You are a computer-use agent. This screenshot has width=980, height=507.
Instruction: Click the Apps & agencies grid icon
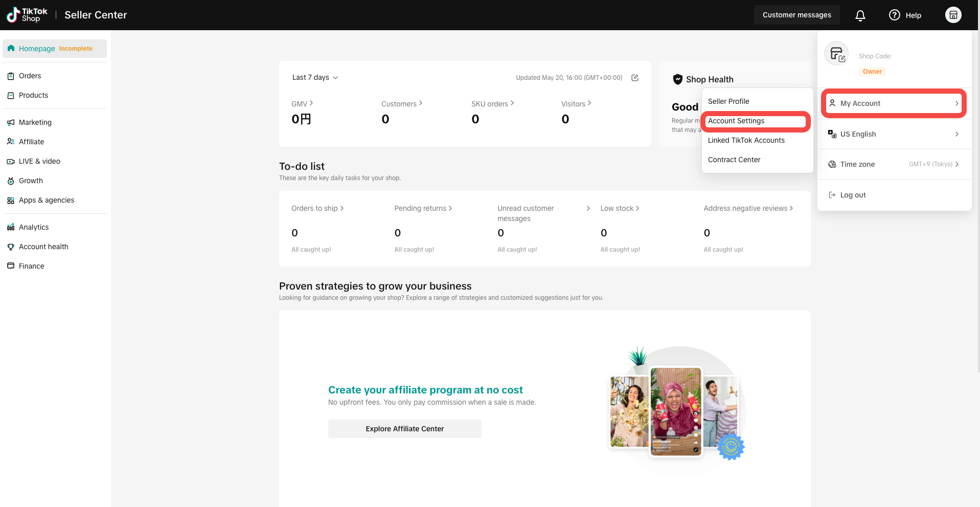coord(11,201)
